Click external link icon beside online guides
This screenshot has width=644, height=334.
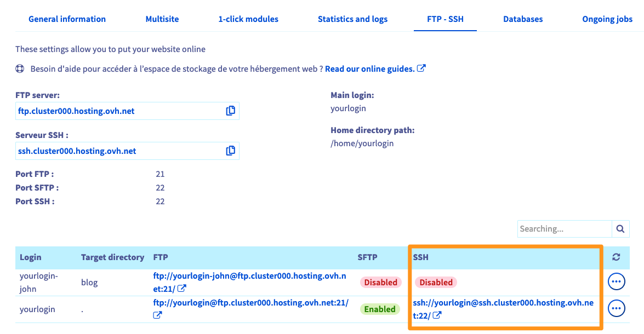(x=421, y=68)
